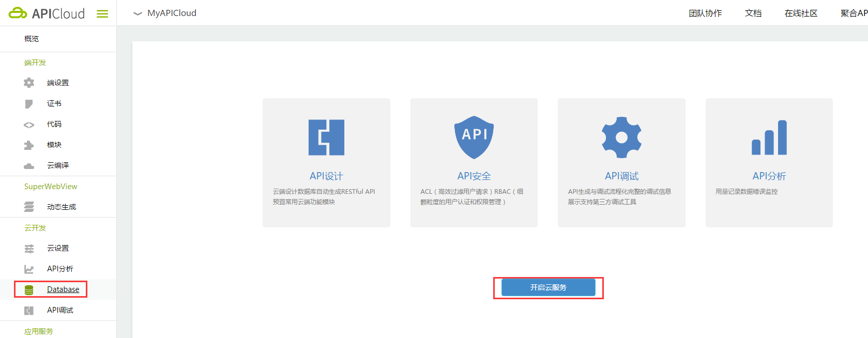Image resolution: width=868 pixels, height=338 pixels.
Task: Click the 用量记录数据错误监控 description
Action: click(747, 192)
